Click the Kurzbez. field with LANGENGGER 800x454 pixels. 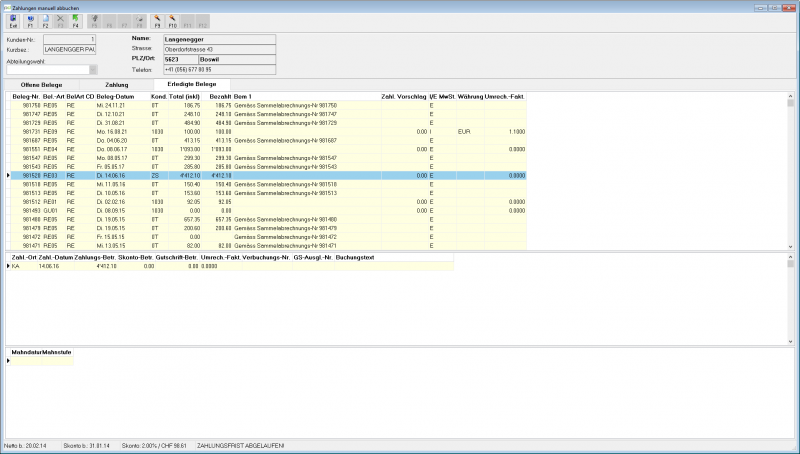pyautogui.click(x=69, y=49)
